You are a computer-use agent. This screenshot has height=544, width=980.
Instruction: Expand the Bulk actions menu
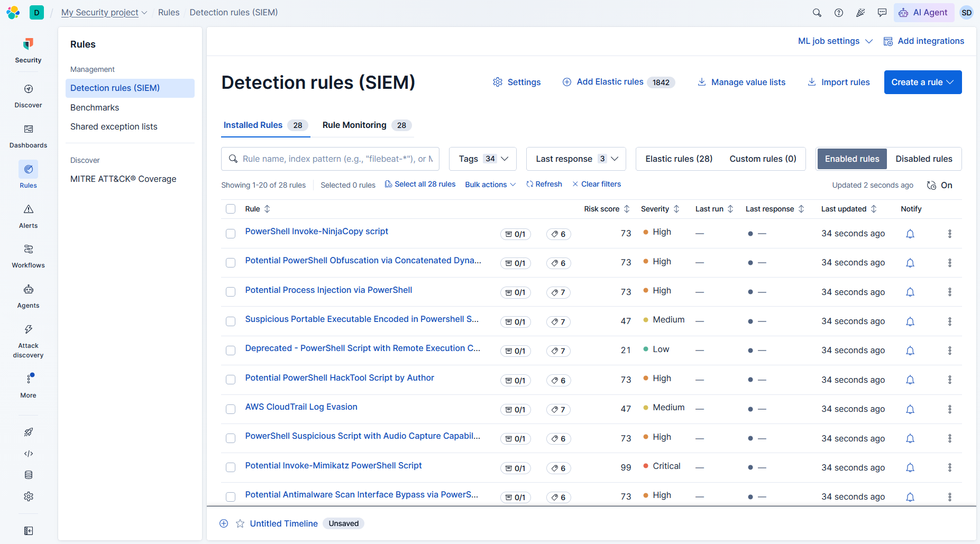(x=490, y=185)
